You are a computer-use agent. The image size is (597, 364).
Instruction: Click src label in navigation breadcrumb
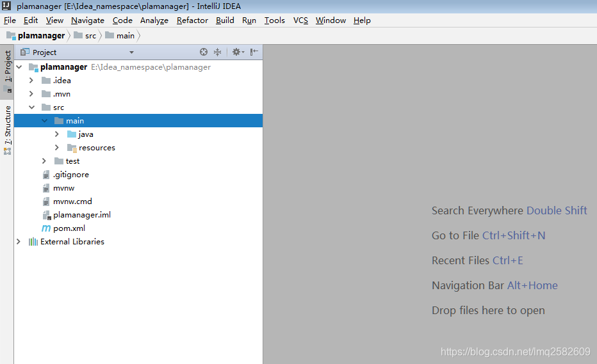[x=90, y=36]
